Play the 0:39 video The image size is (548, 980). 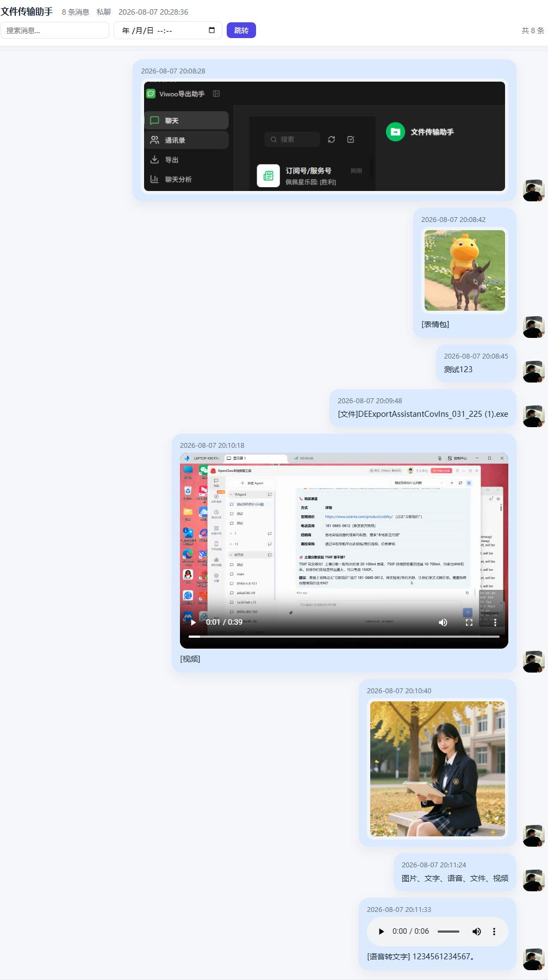(193, 622)
